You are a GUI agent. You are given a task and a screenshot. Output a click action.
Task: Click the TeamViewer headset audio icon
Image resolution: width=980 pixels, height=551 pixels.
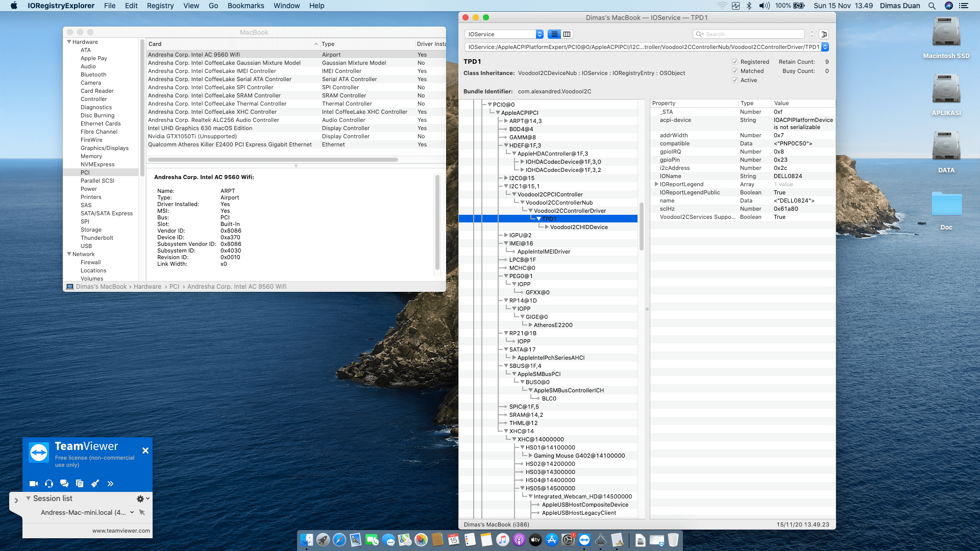[49, 483]
